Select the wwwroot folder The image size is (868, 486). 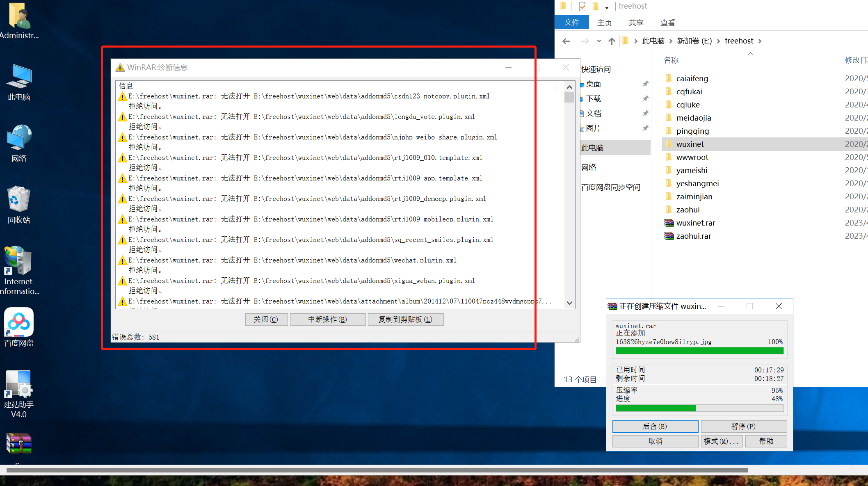pos(692,157)
